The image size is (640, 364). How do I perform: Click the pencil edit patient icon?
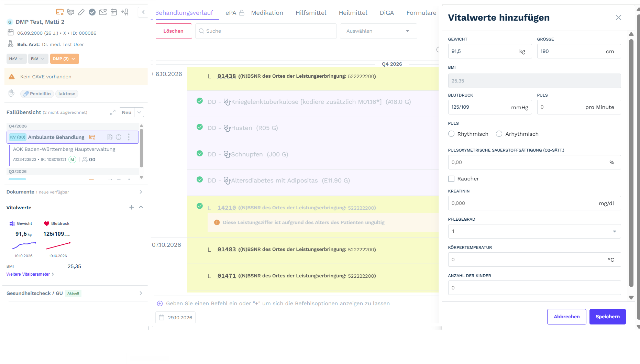81,12
